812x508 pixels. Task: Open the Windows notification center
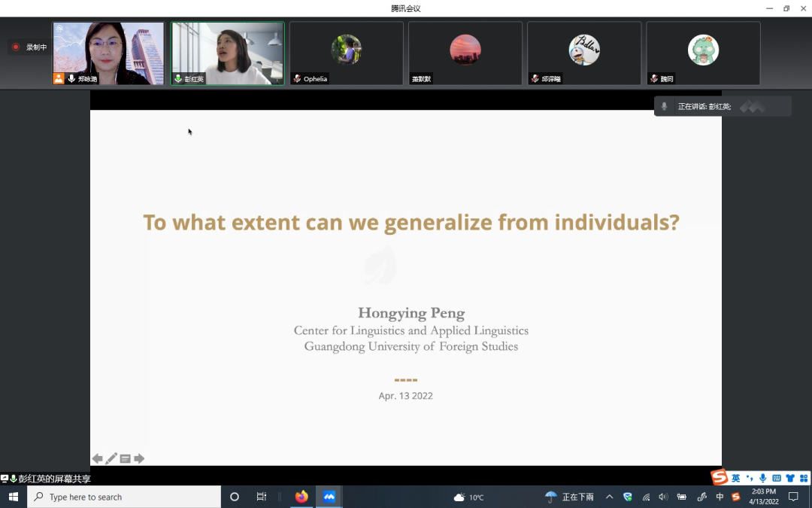(793, 497)
